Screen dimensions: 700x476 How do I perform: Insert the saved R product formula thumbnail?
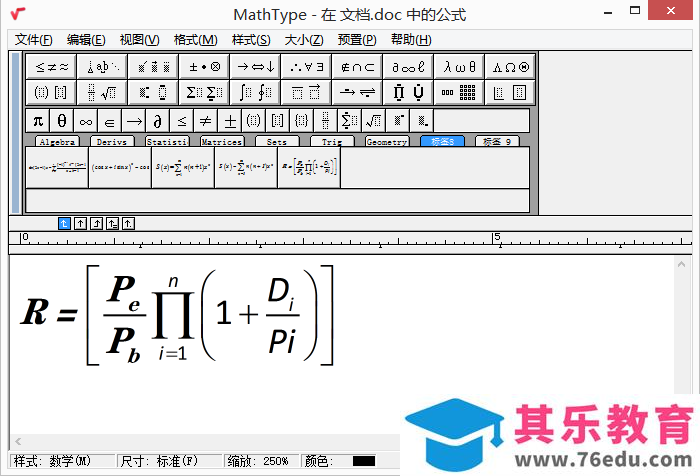(x=309, y=167)
